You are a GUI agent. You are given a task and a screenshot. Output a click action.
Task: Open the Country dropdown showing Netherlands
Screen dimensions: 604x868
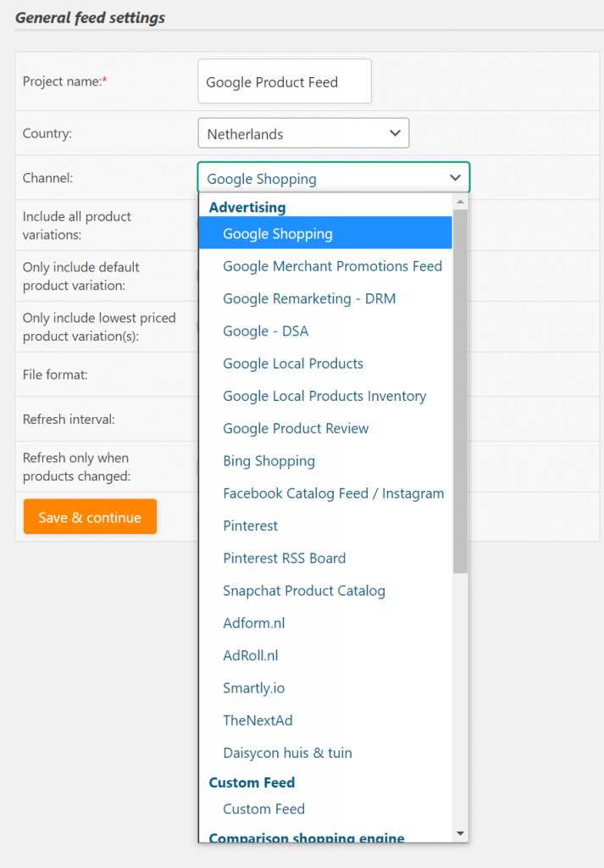(x=303, y=133)
